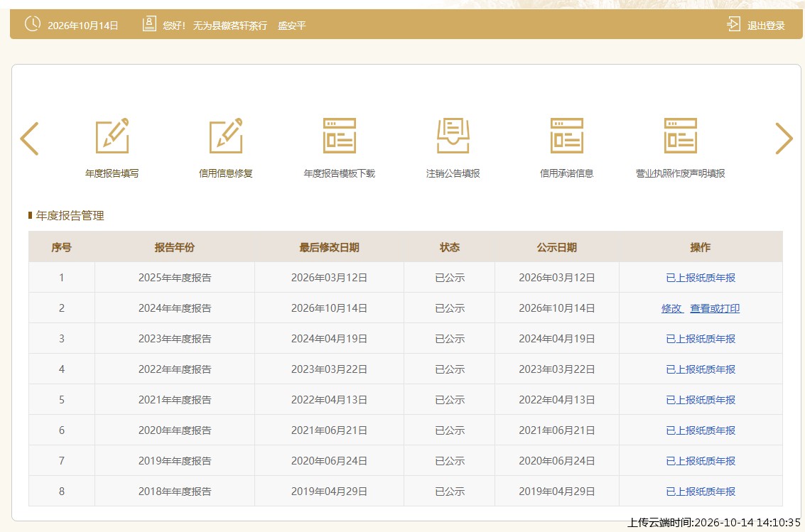Image resolution: width=805 pixels, height=532 pixels.
Task: Click 修改 for the 2024 annual report
Action: point(671,308)
